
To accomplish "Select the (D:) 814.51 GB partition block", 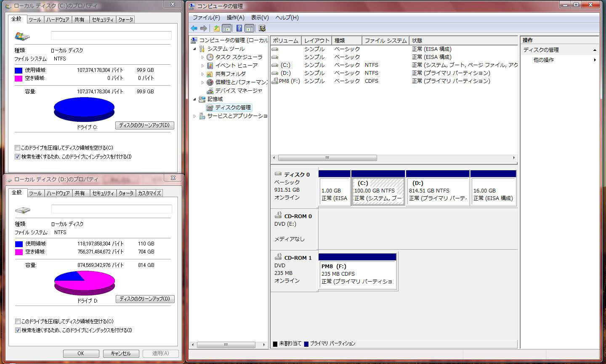I will click(437, 191).
